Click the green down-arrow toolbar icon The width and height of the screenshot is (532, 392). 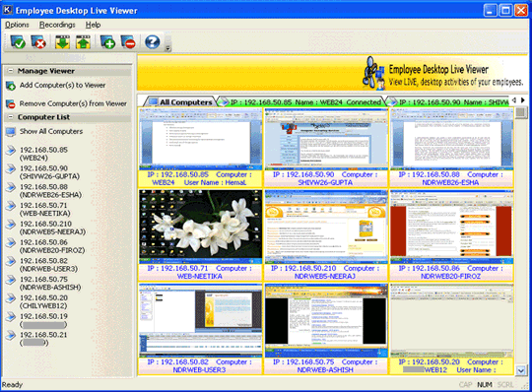click(x=62, y=42)
